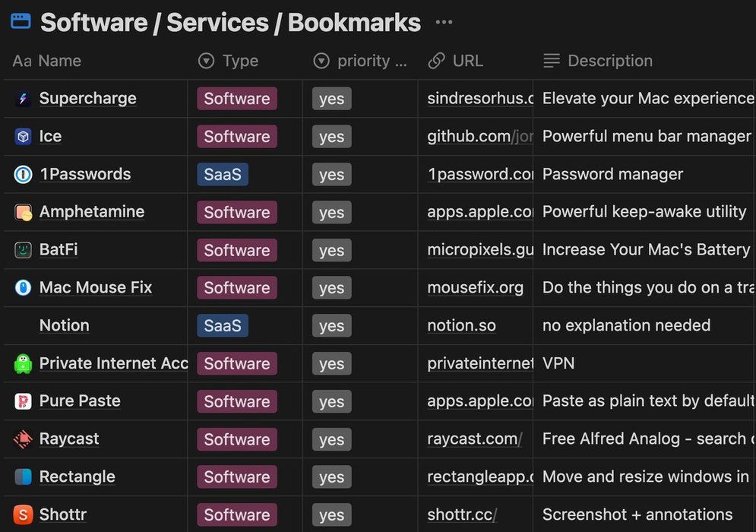Click the Name column header
This screenshot has width=756, height=532.
click(47, 61)
